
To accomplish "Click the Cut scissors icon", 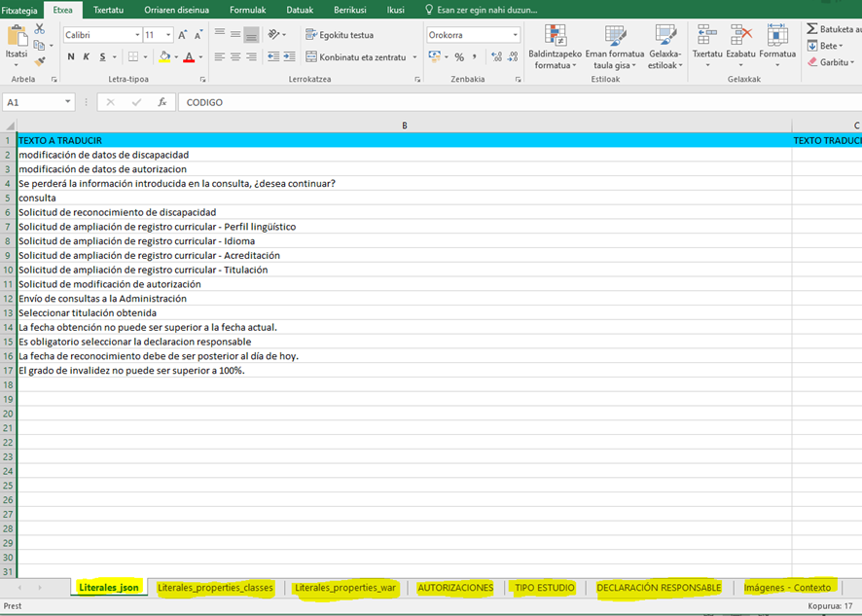I will (x=40, y=29).
